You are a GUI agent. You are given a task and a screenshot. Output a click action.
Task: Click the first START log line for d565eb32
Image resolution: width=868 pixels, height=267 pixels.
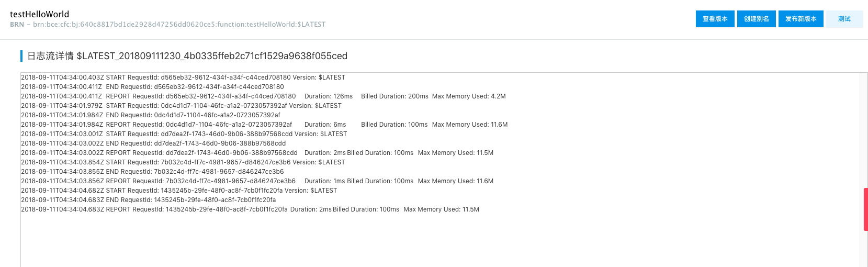(183, 77)
